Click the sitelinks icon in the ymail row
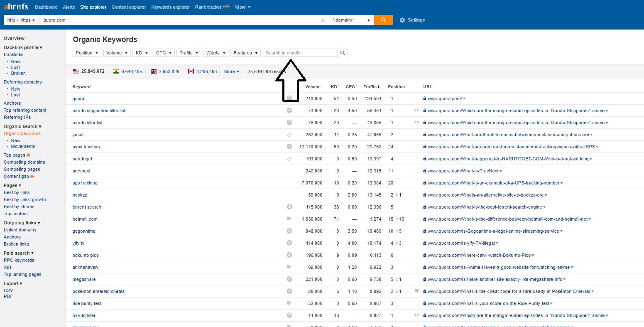Image resolution: width=644 pixels, height=327 pixels. point(289,135)
